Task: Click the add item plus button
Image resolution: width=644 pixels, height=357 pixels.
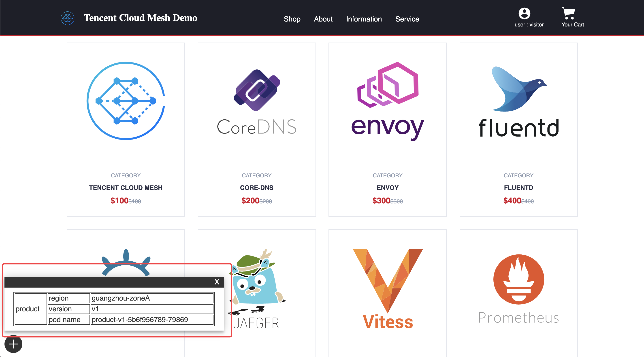Action: click(x=13, y=345)
